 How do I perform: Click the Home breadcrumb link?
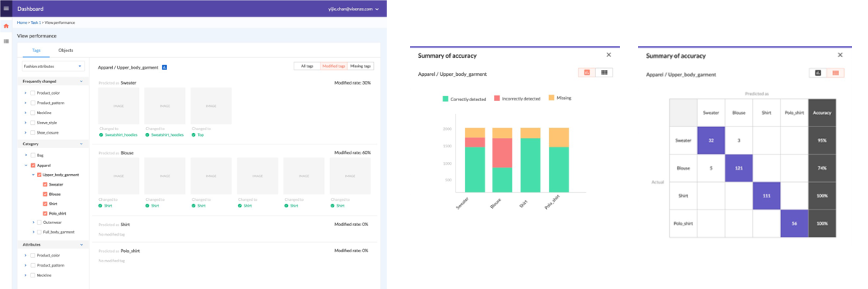point(22,23)
